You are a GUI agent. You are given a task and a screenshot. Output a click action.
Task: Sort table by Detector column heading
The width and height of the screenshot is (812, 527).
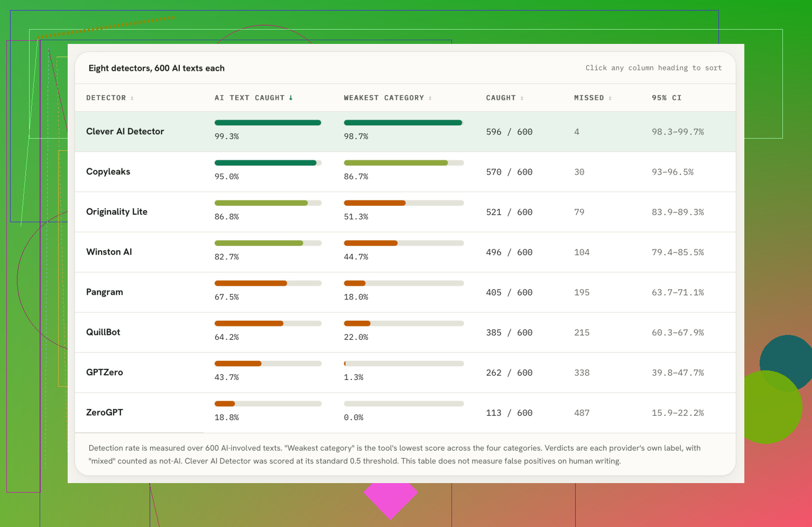pyautogui.click(x=110, y=98)
